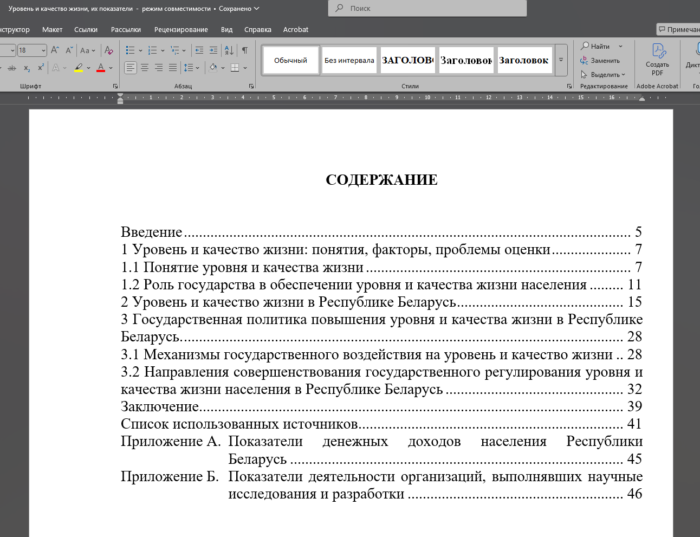This screenshot has width=700, height=537.
Task: Open font size combo box showing 18
Action: (32, 50)
